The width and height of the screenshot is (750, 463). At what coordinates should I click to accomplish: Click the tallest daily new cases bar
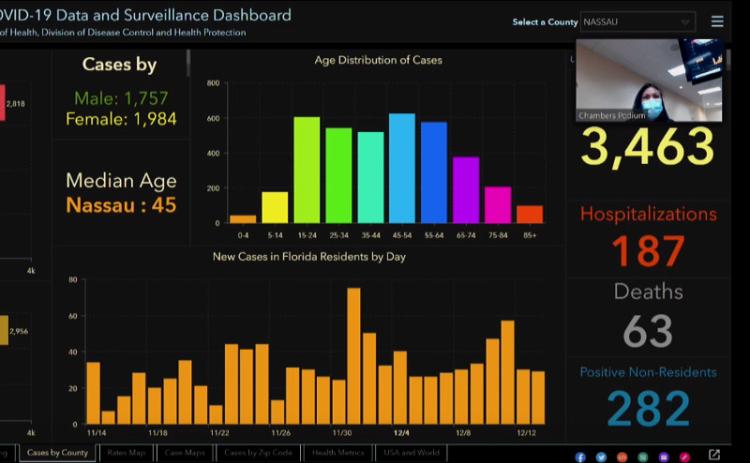click(353, 356)
